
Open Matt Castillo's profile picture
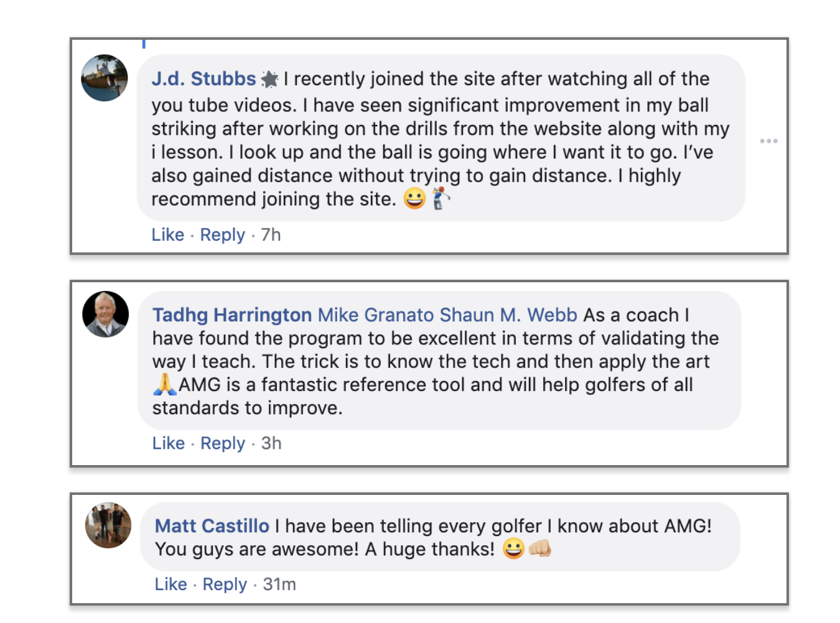[x=108, y=525]
